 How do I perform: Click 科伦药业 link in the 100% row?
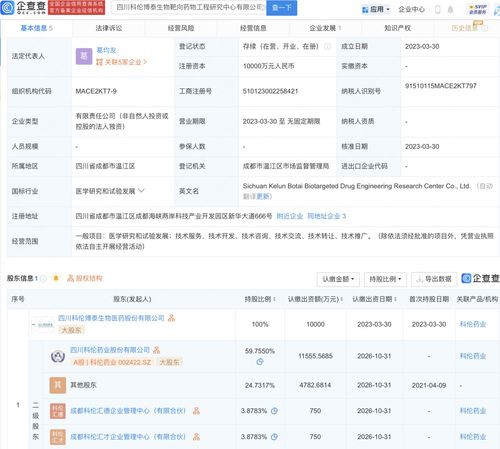click(473, 324)
